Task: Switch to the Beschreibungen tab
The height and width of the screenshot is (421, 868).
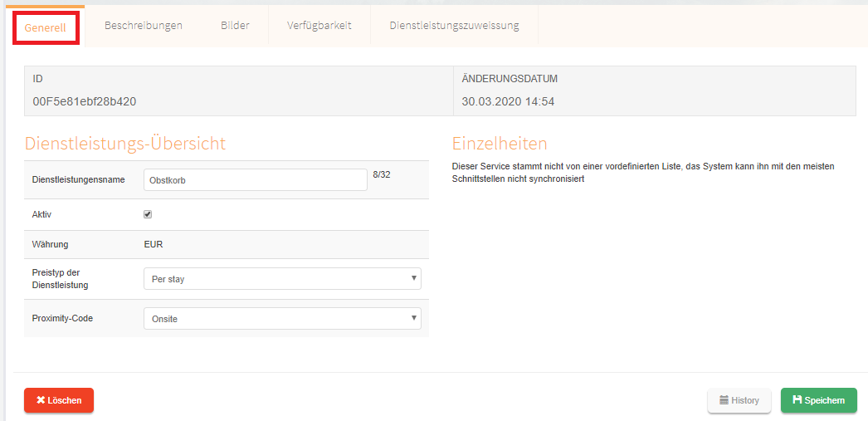Action: (144, 26)
